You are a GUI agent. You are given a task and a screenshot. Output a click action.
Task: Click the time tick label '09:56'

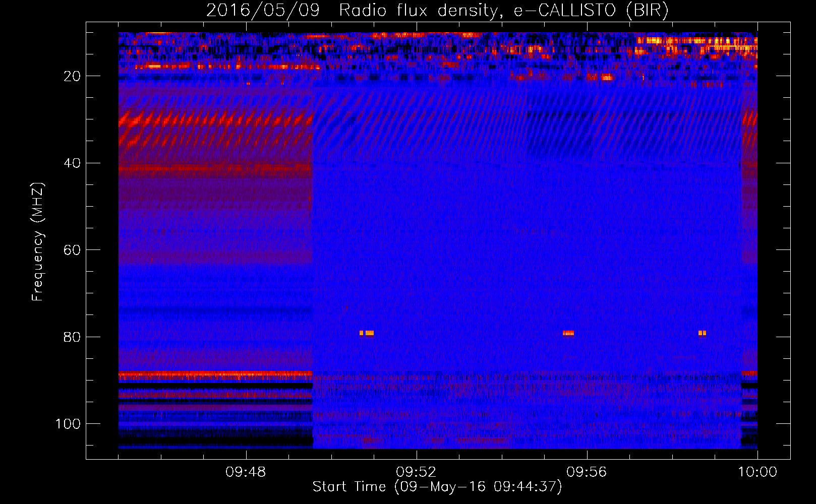click(587, 472)
